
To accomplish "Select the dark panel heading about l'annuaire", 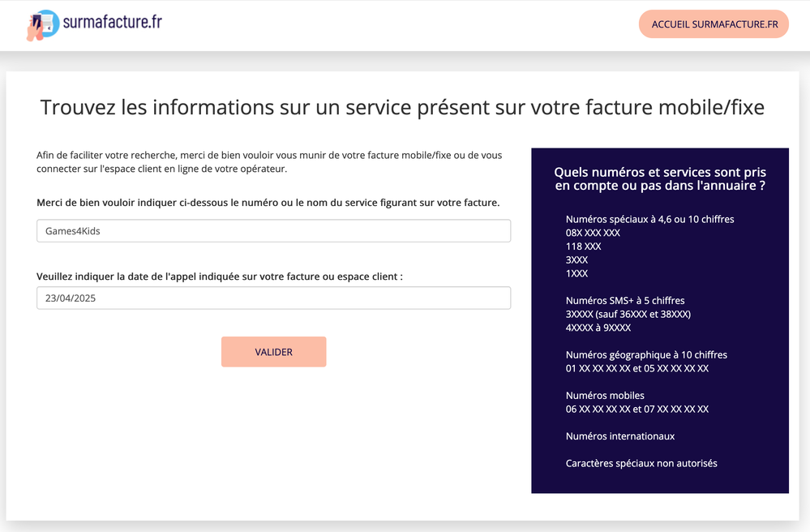I will coord(659,179).
